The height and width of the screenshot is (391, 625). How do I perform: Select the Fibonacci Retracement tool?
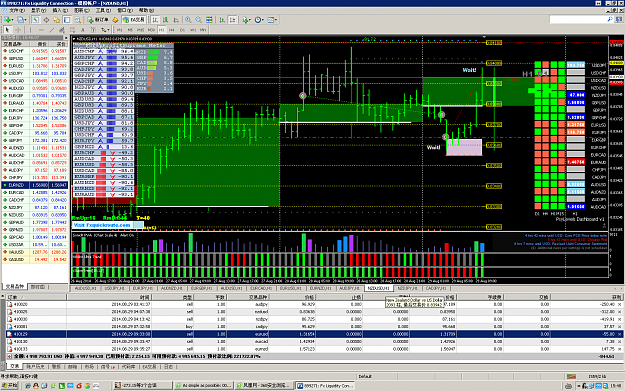(72, 30)
